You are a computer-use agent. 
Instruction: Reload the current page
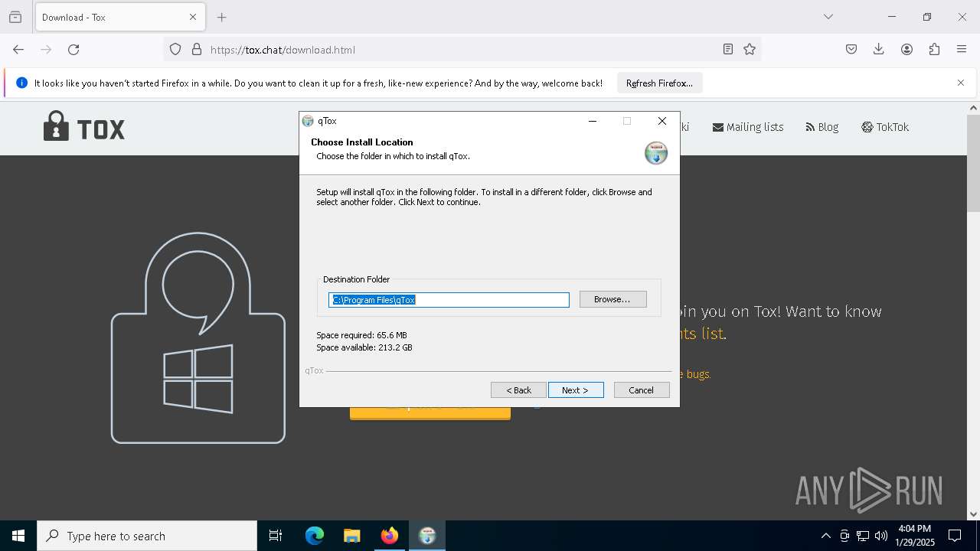pyautogui.click(x=73, y=50)
